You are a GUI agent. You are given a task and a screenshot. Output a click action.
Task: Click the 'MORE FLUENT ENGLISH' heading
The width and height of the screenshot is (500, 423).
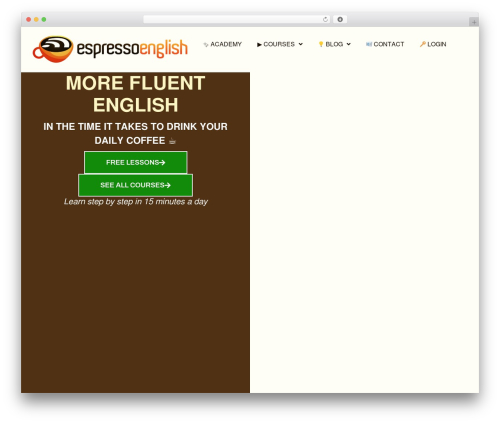tap(135, 94)
